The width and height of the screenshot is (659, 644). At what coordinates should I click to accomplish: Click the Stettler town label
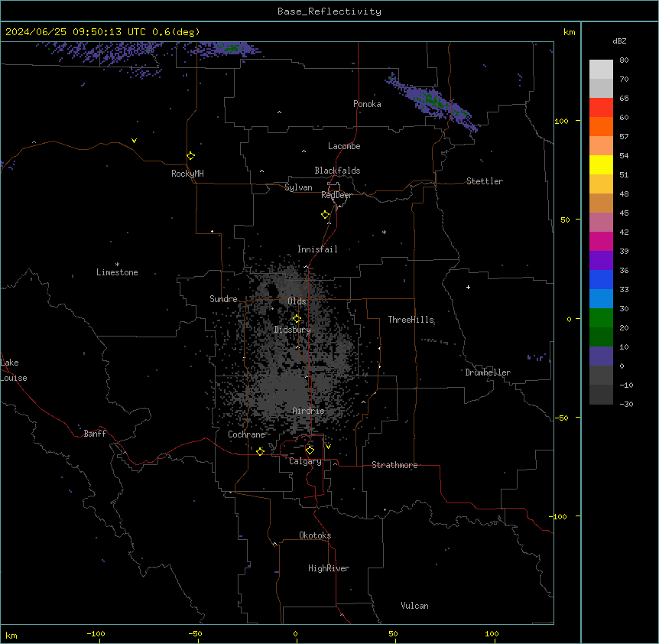[x=485, y=181]
